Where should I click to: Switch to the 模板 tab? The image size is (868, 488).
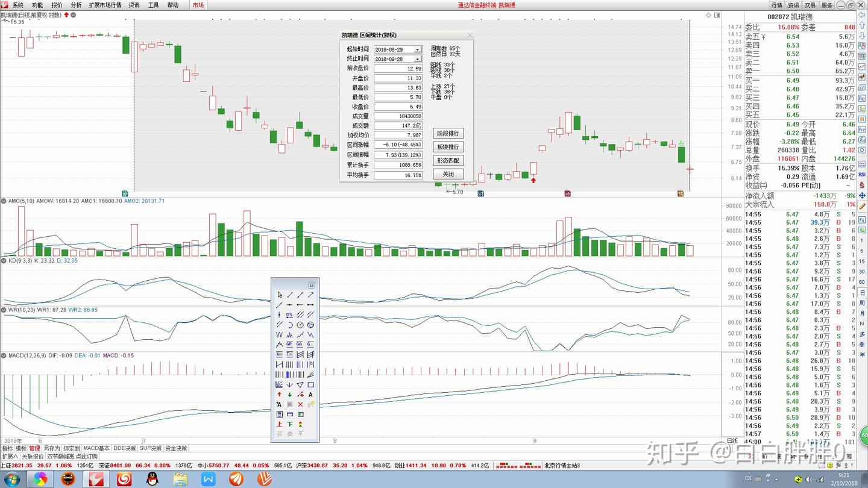(x=21, y=448)
